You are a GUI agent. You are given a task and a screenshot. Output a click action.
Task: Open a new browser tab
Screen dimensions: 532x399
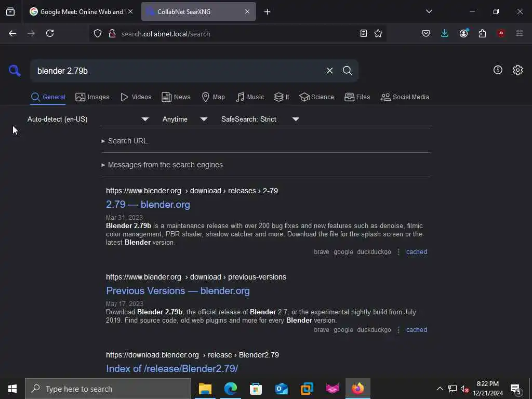click(268, 12)
